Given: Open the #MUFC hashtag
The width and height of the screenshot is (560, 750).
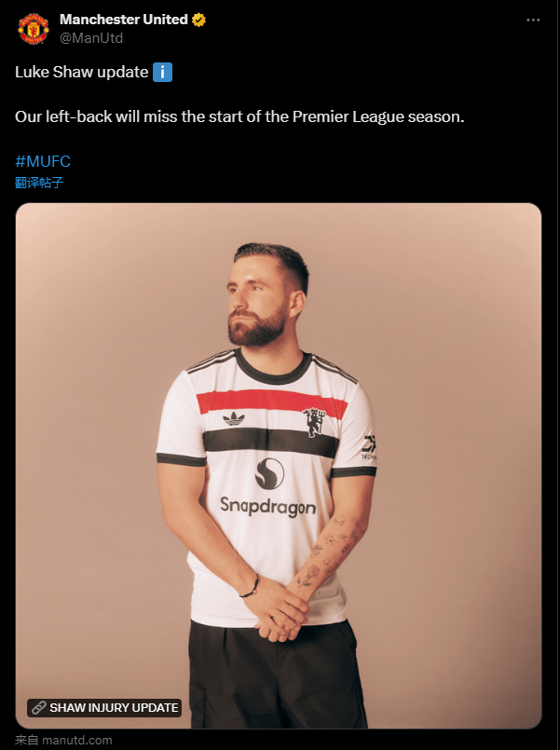Looking at the screenshot, I should [x=43, y=161].
